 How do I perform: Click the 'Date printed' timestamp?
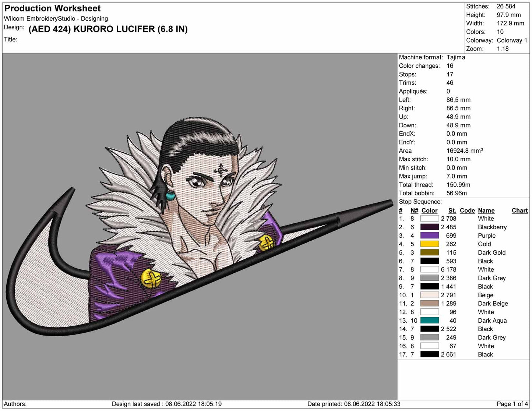354,404
